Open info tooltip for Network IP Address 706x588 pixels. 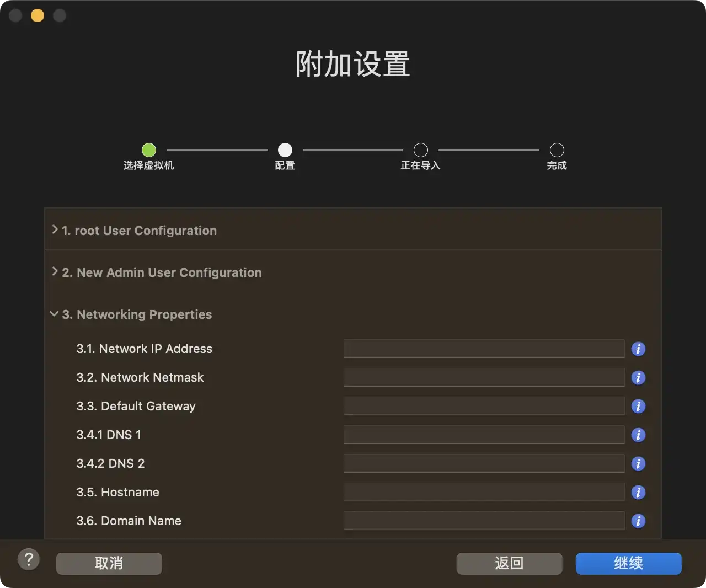[638, 349]
